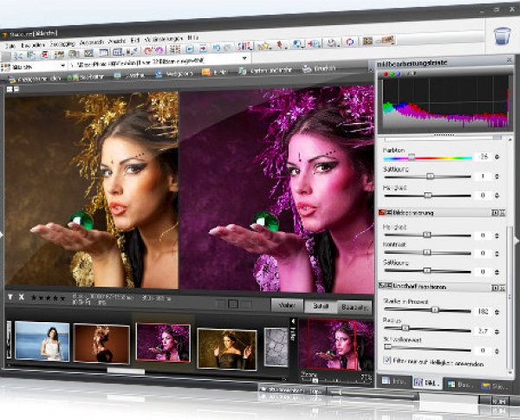Click the star rating icons below the photo
The image size is (520, 420).
[x=49, y=298]
